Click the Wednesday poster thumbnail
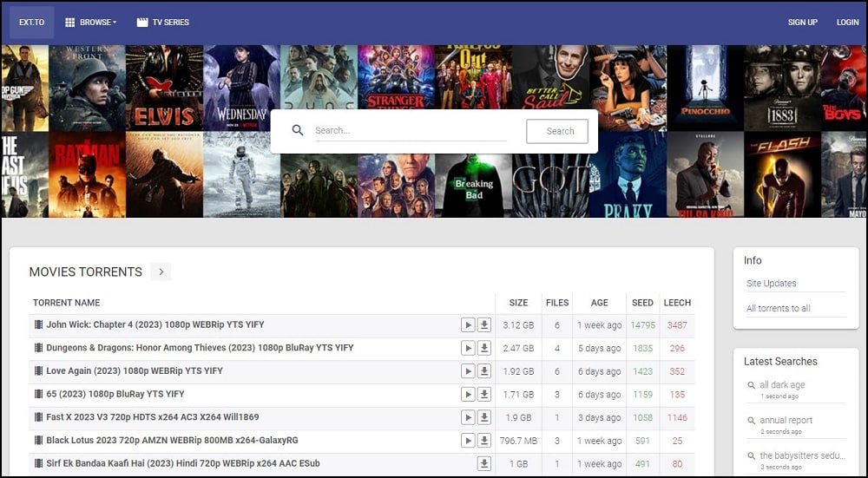Image resolution: width=868 pixels, height=478 pixels. coord(242,88)
